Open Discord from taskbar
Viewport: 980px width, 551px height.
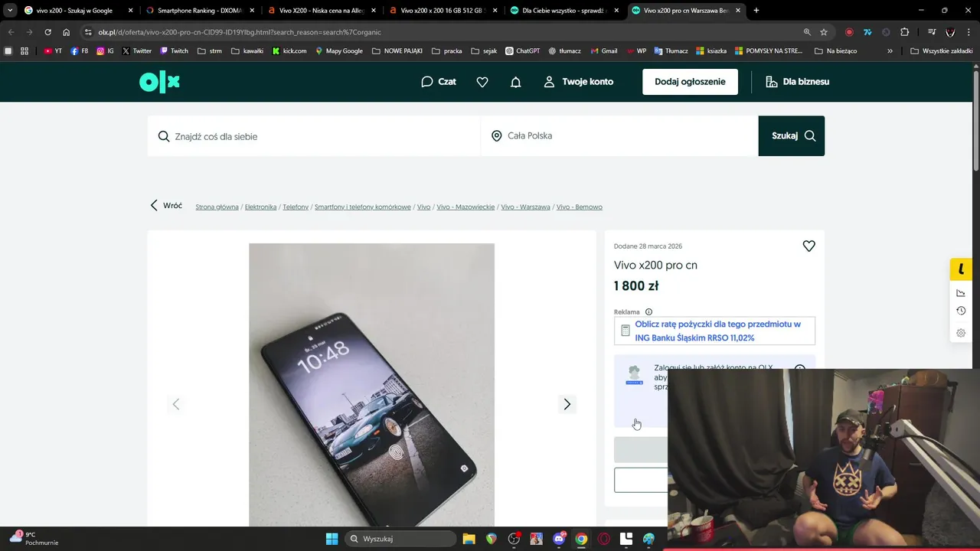click(x=559, y=539)
